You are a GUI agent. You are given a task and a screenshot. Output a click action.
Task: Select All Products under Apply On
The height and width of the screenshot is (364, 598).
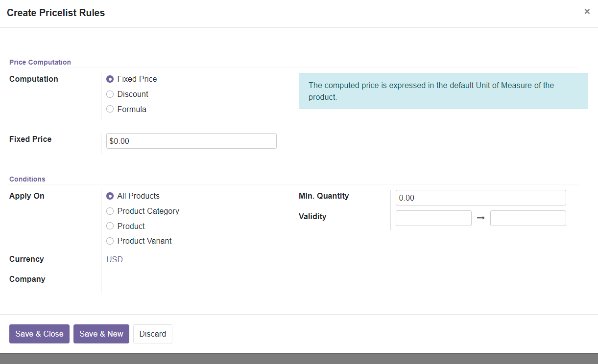[x=110, y=196]
